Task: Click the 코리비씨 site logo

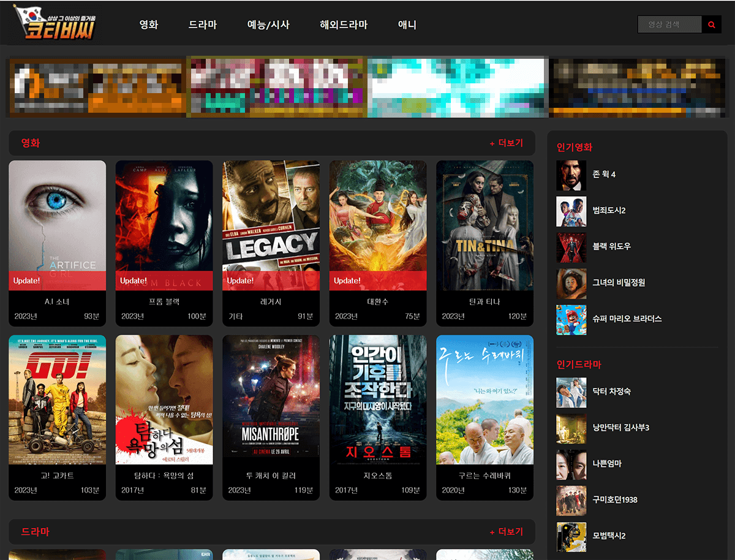Action: pyautogui.click(x=55, y=23)
